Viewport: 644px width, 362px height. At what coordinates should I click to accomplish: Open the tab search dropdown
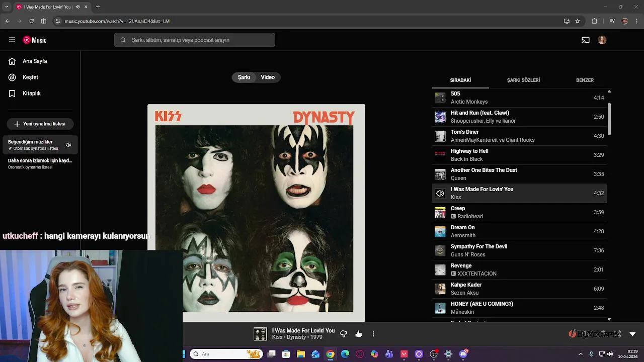tap(7, 7)
